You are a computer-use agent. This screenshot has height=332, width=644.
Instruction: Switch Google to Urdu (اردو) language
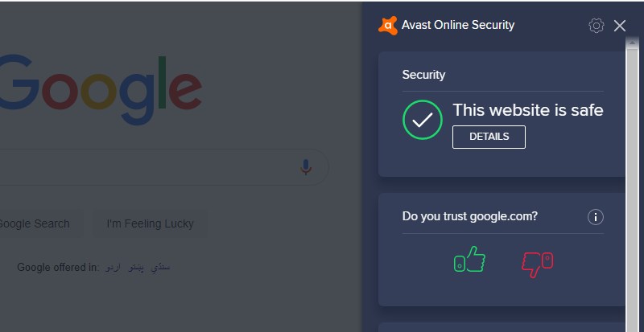(113, 268)
